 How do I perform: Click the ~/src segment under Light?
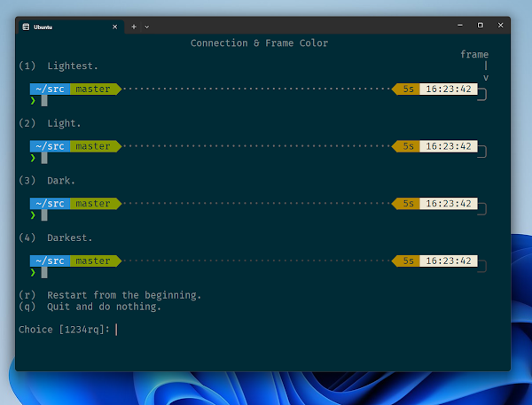pos(50,146)
